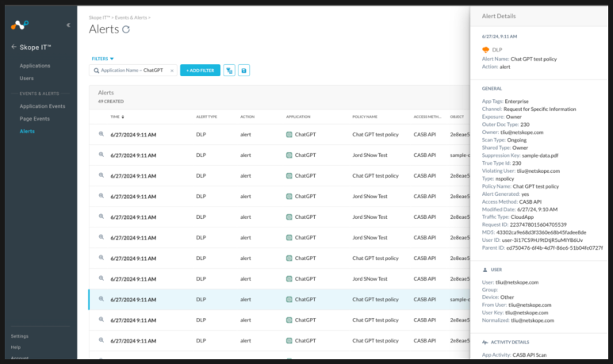Click the USER section person icon
This screenshot has width=613, height=364.
[485, 270]
